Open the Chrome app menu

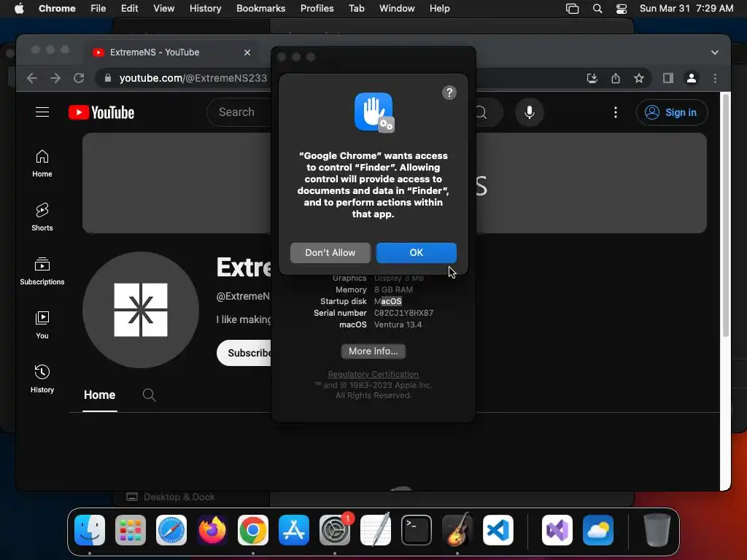(57, 9)
